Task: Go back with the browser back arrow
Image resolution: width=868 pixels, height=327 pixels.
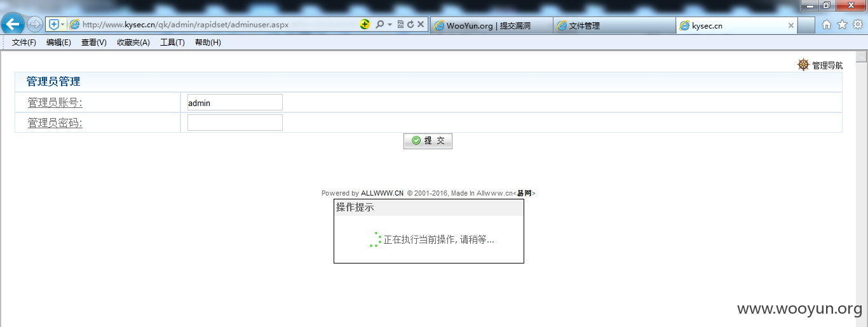Action: [13, 24]
